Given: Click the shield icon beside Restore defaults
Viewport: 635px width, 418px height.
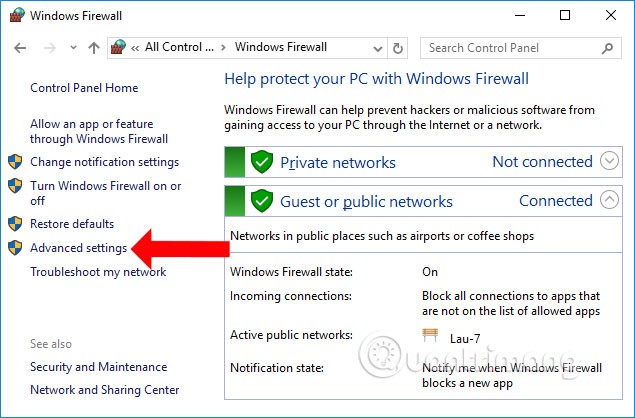Looking at the screenshot, I should click(x=15, y=224).
